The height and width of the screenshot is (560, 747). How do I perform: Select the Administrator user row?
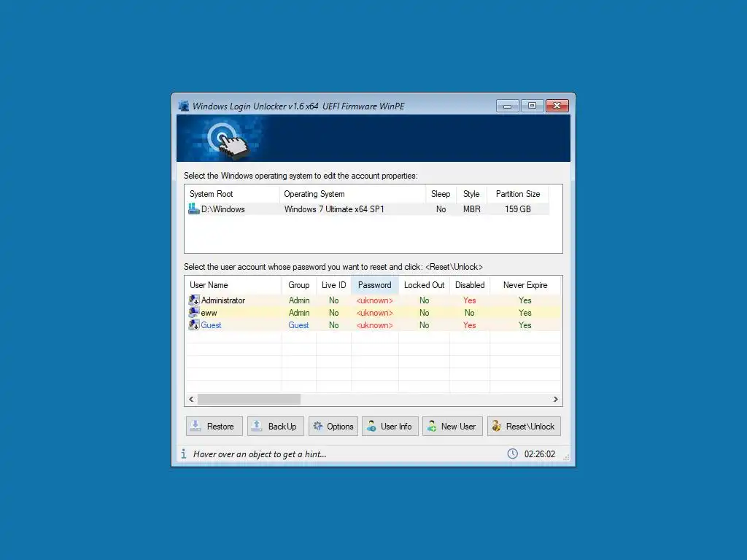click(373, 300)
